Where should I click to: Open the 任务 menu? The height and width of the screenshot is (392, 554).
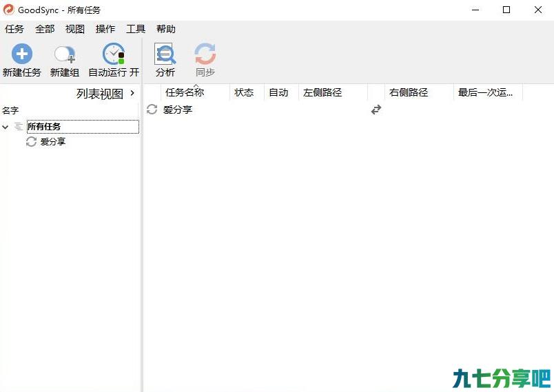point(14,29)
